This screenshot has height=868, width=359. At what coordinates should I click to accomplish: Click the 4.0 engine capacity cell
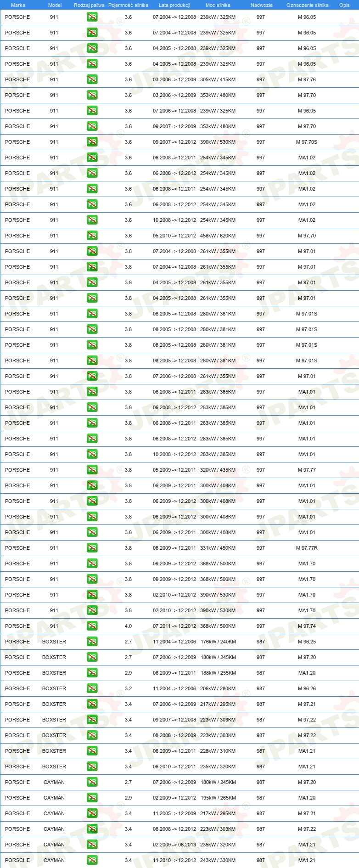128,626
